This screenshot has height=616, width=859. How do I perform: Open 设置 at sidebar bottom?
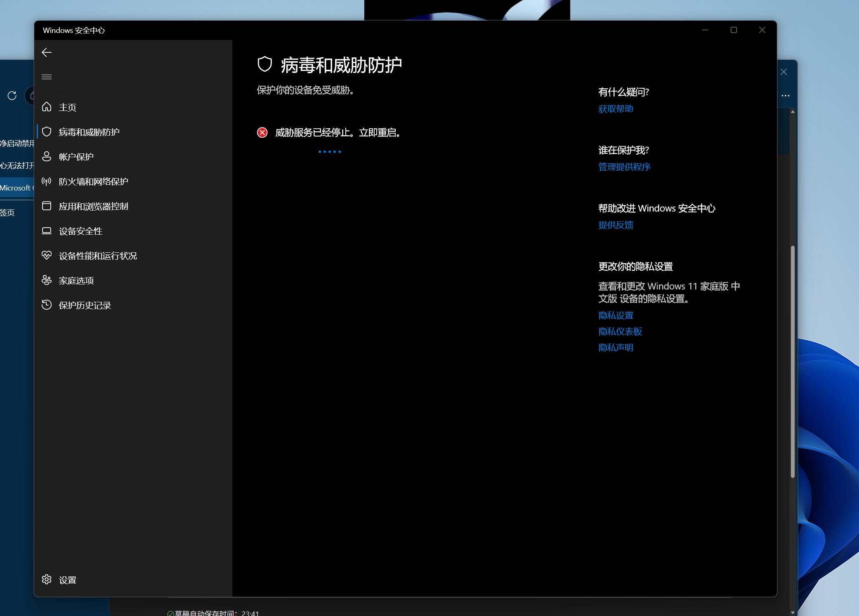(133, 580)
